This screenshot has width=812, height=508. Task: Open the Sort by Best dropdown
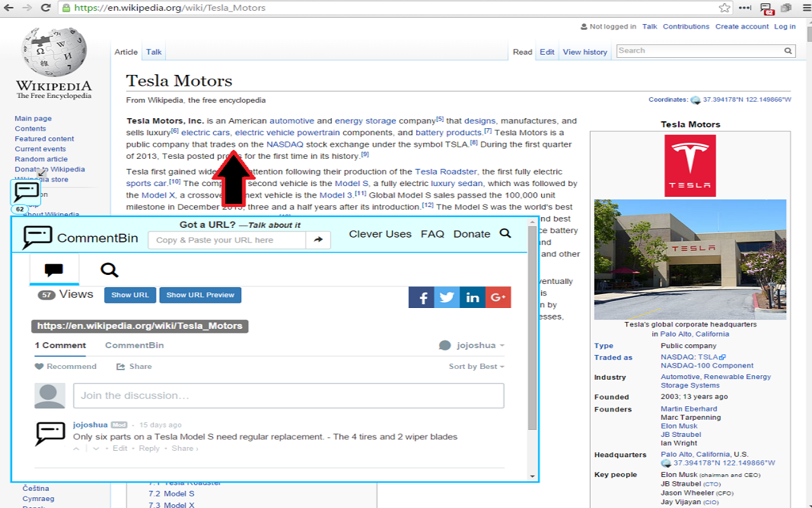(476, 366)
